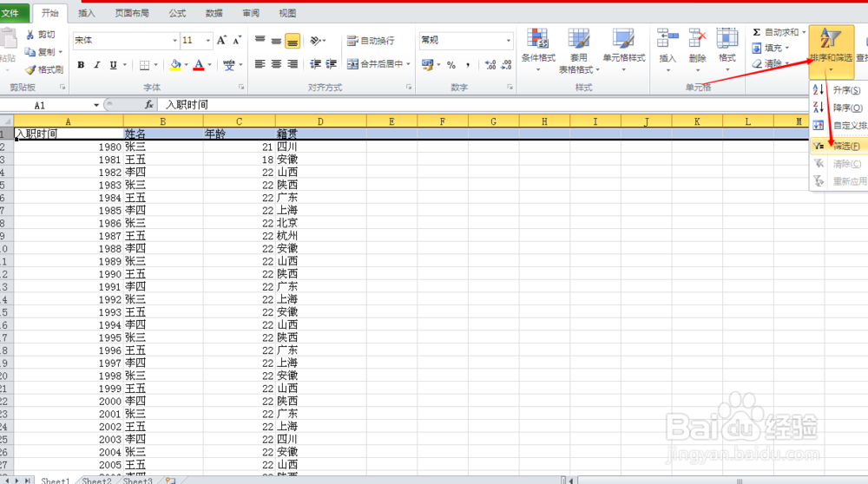Image resolution: width=868 pixels, height=484 pixels.
Task: Click the Insert cells (插入) icon
Action: (x=667, y=39)
